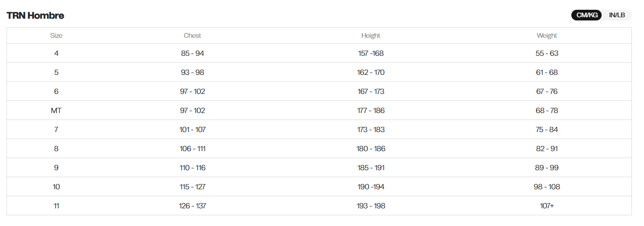Click the Weight column header
The width and height of the screenshot is (644, 226).
[x=547, y=35]
